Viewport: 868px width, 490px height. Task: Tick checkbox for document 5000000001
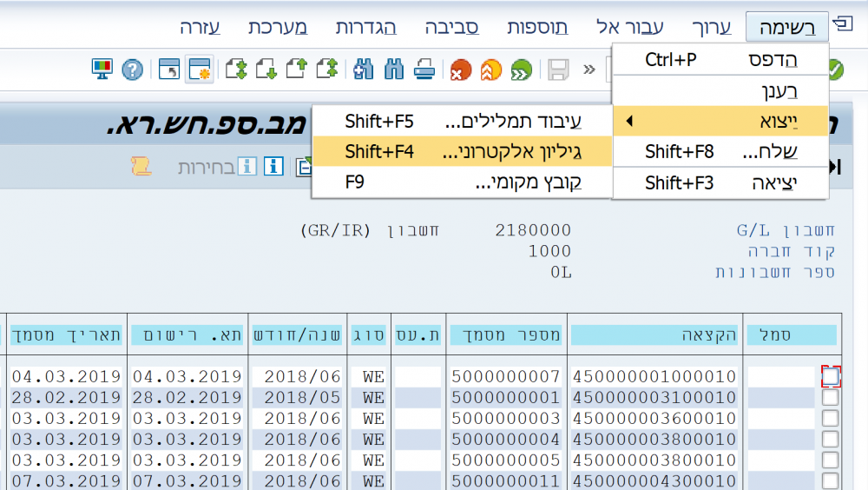point(831,397)
